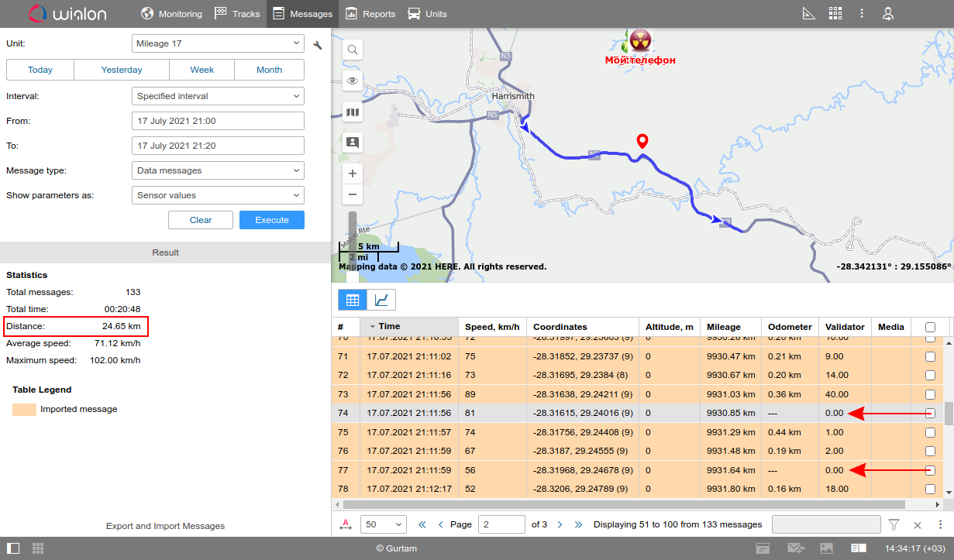
Task: Open the user account menu icon
Action: pos(888,14)
